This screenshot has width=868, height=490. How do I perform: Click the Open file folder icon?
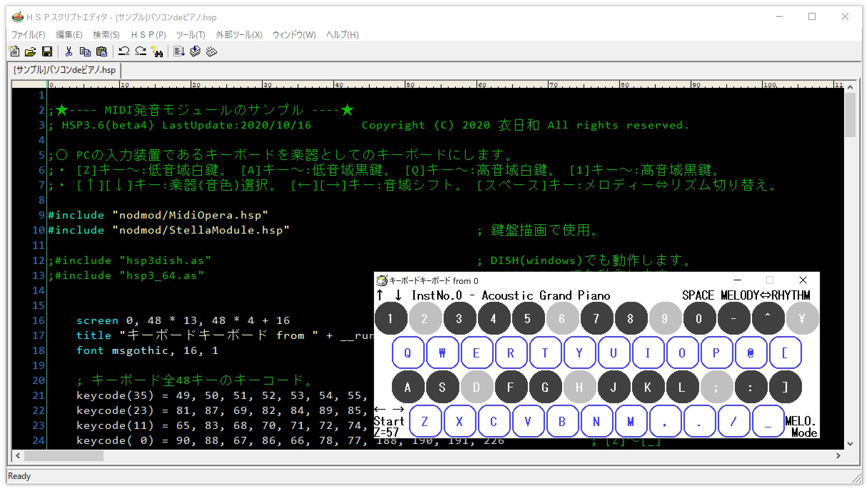pos(31,52)
